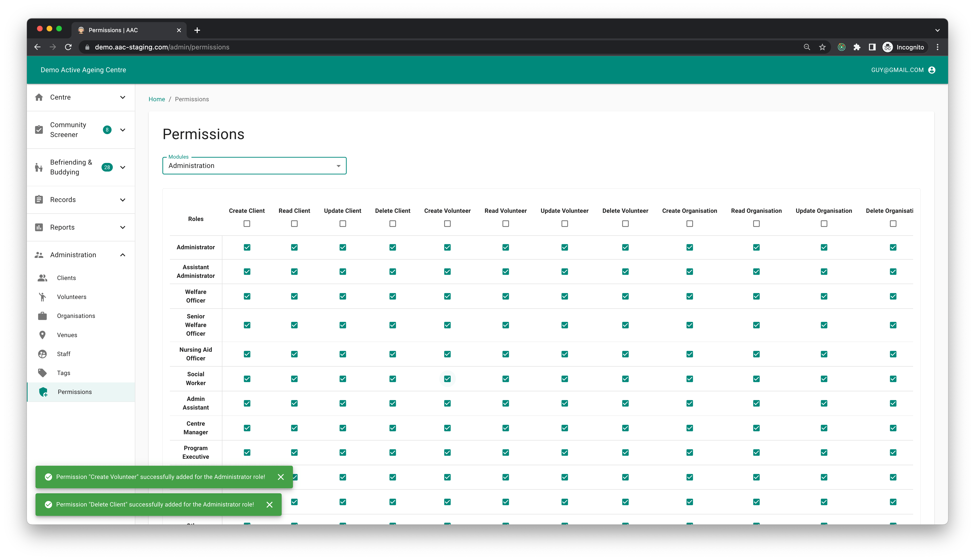Click the Organisations briefcase icon
975x560 pixels.
click(x=42, y=316)
